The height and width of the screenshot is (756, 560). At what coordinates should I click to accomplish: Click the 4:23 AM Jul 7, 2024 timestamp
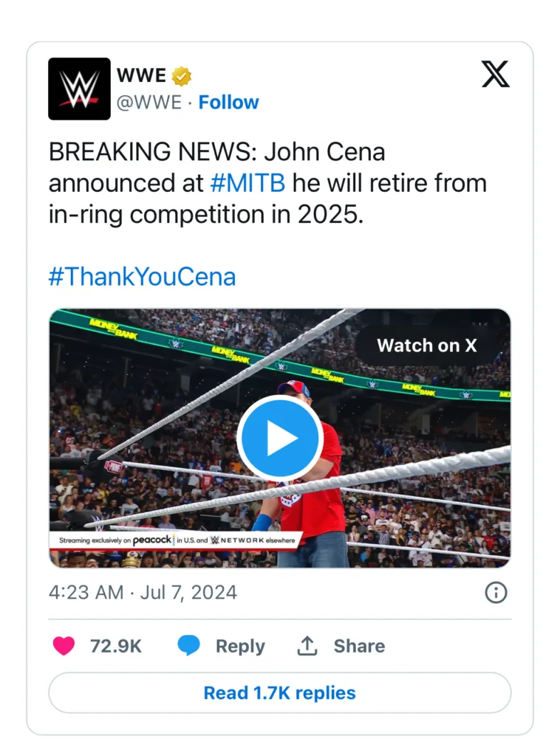click(143, 592)
